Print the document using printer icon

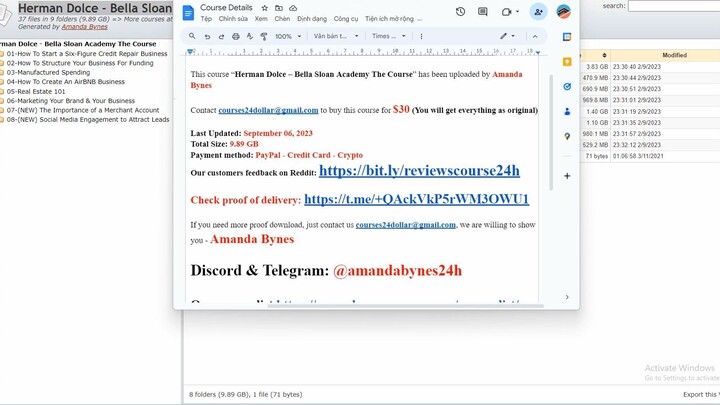(x=235, y=36)
